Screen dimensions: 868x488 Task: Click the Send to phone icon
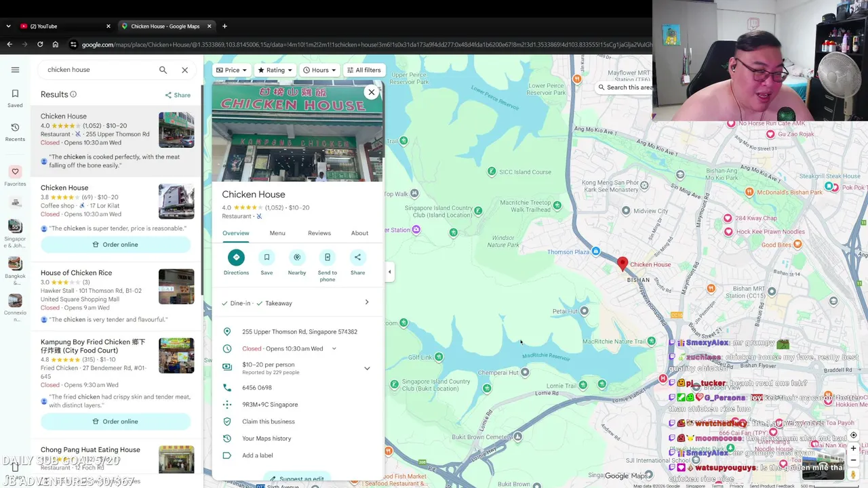tap(328, 257)
